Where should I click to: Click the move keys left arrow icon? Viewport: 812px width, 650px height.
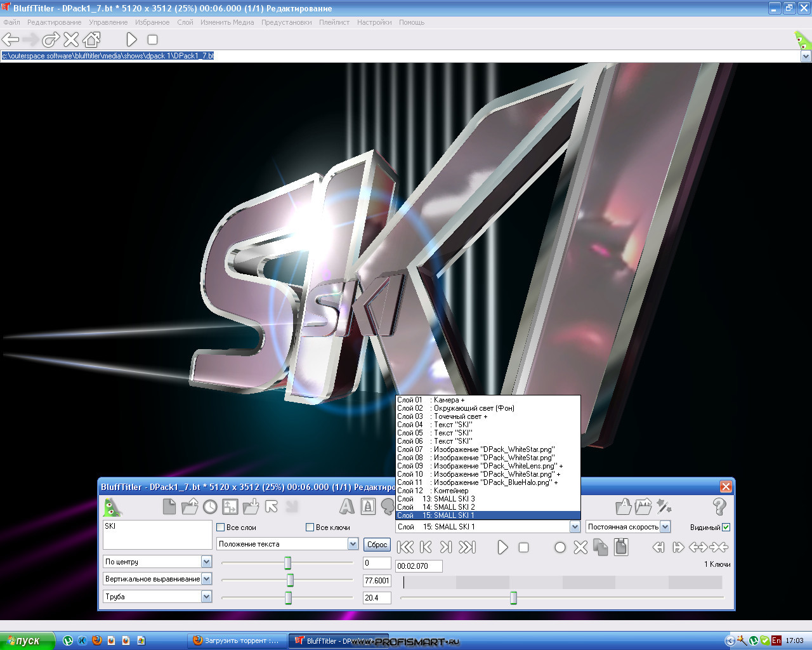pyautogui.click(x=658, y=547)
